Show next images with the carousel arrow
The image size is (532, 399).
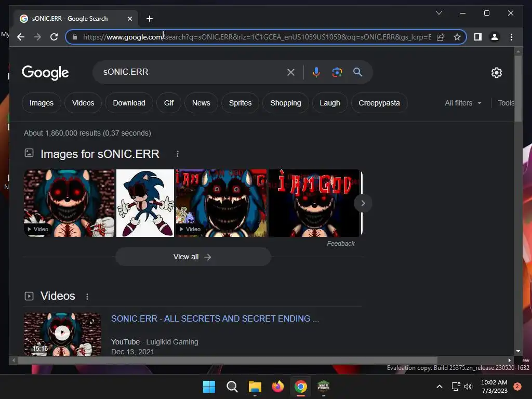click(363, 203)
